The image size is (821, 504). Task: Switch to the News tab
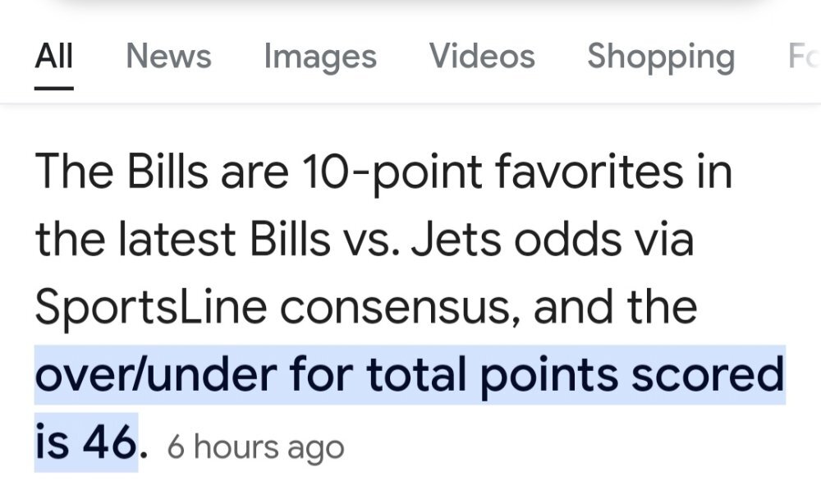pyautogui.click(x=168, y=56)
